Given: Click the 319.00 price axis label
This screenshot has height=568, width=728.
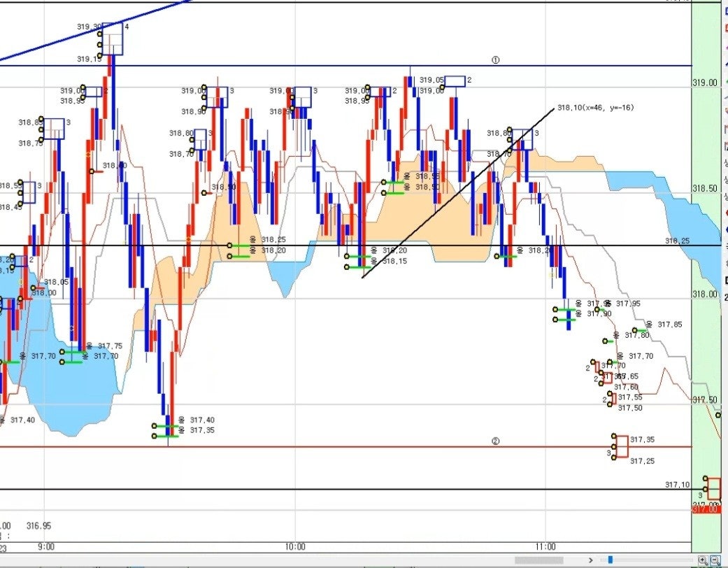Looking at the screenshot, I should point(705,83).
